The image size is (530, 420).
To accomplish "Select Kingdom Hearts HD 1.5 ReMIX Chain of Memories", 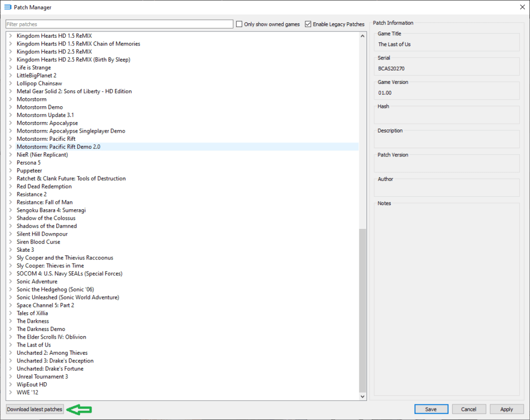I will (x=79, y=44).
